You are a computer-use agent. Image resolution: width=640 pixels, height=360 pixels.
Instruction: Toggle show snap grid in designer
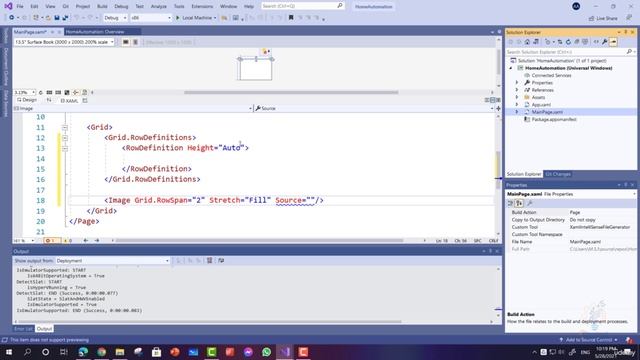click(49, 93)
